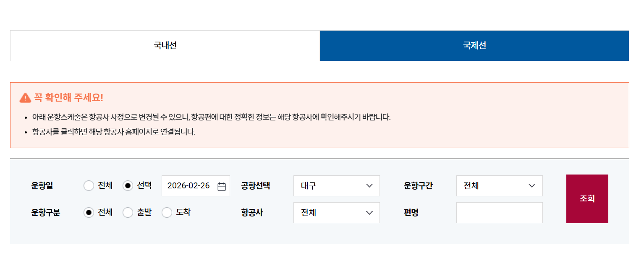This screenshot has width=644, height=258.
Task: Open the 항공사 전체 dropdown
Action: [337, 213]
